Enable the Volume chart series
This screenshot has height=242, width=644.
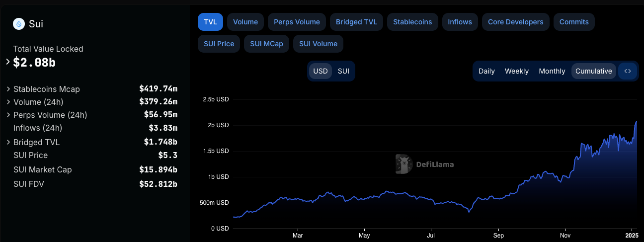245,22
